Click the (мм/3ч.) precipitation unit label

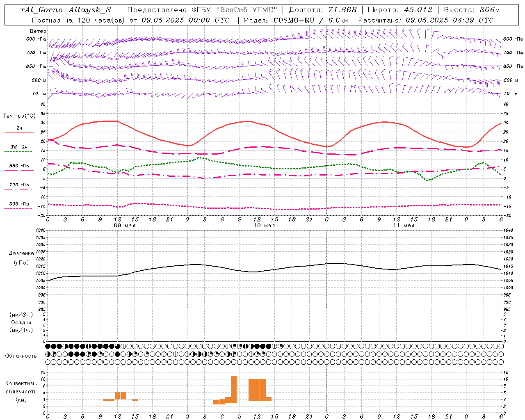[21, 315]
